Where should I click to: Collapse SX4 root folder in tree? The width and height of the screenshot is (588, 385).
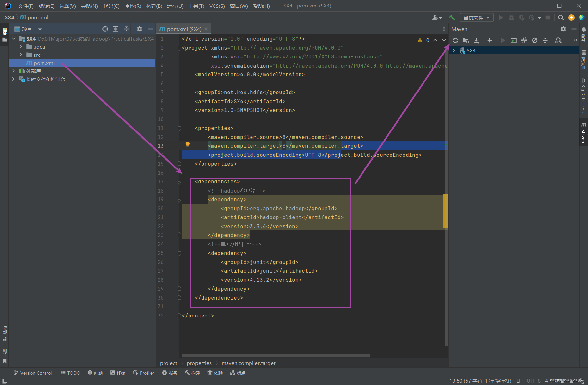(x=14, y=39)
